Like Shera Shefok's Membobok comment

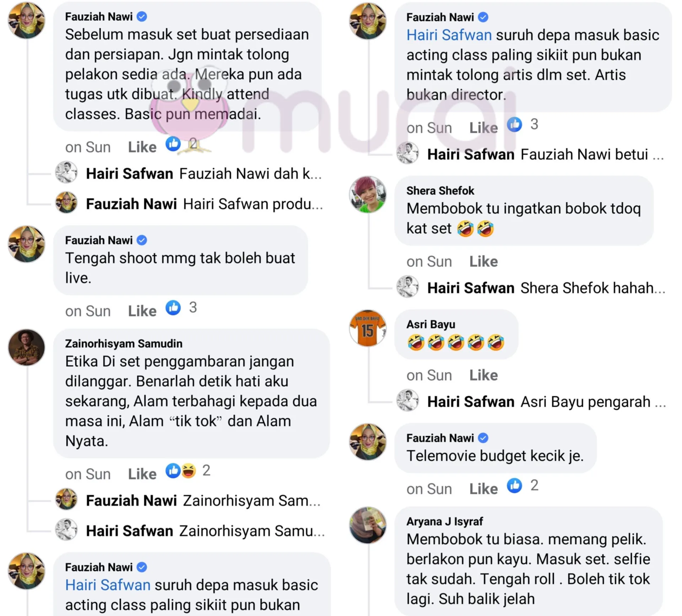(483, 262)
